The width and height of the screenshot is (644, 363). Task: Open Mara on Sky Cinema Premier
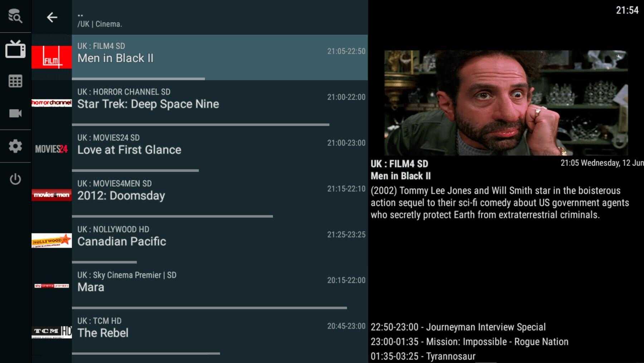(x=219, y=287)
